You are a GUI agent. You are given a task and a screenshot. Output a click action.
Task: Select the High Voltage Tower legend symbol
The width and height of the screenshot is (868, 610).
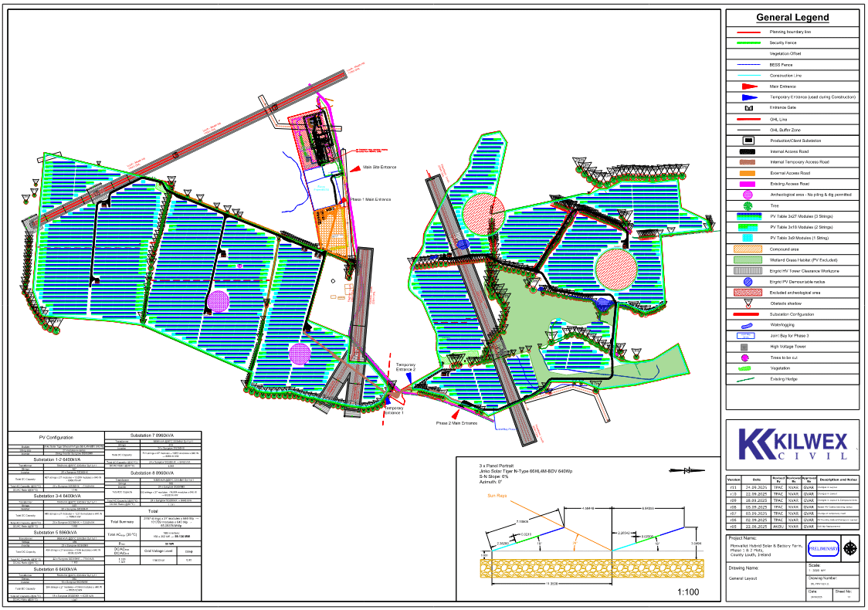coord(747,347)
